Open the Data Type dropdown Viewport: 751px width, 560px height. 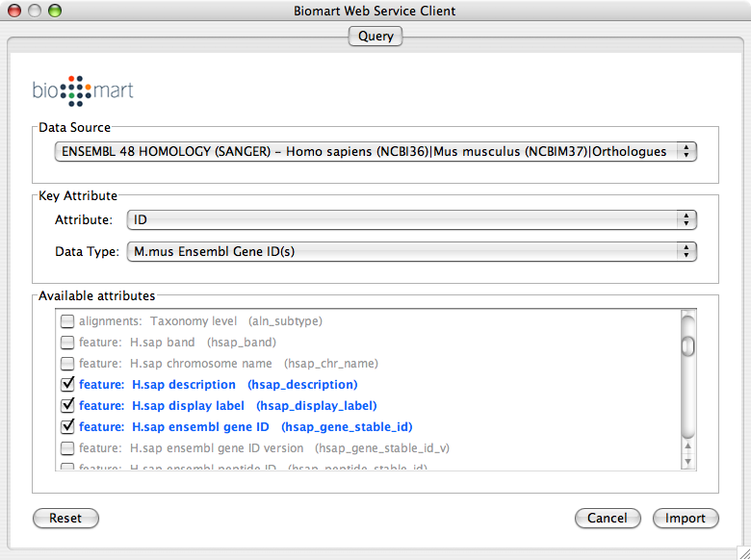point(411,252)
